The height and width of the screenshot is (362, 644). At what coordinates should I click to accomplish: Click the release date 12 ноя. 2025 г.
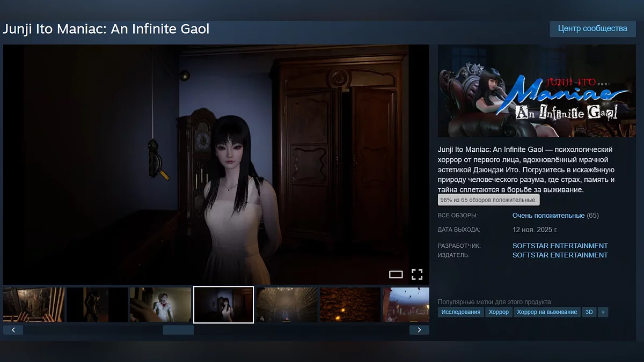tap(535, 230)
